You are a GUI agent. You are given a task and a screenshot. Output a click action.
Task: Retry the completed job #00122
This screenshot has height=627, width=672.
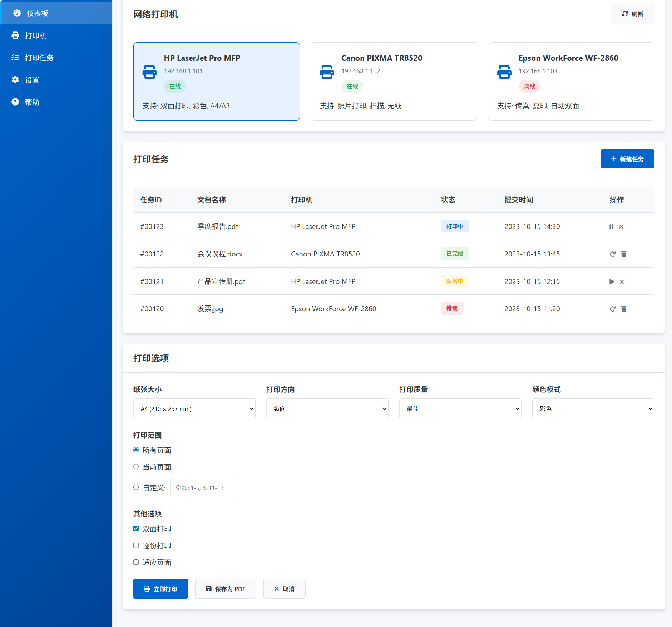click(613, 254)
